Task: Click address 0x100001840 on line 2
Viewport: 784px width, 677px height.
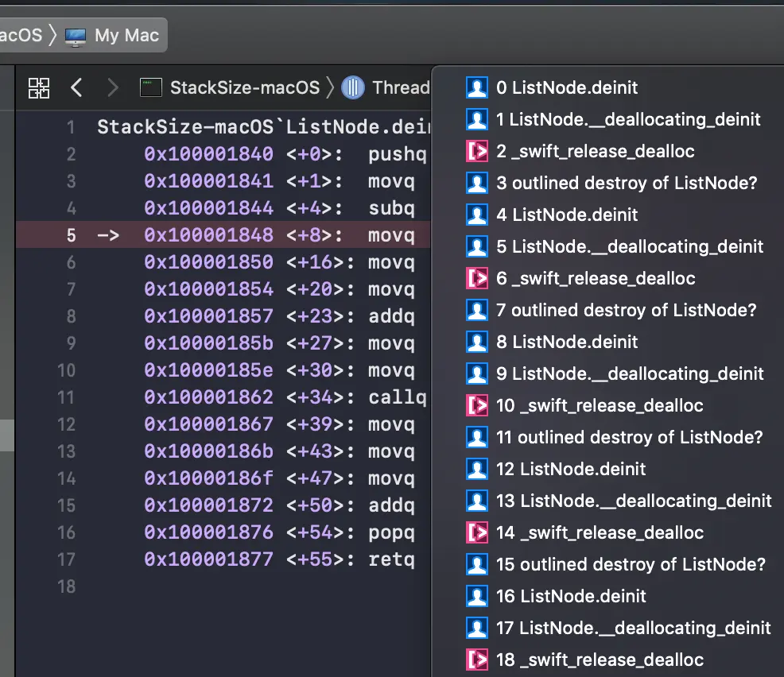Action: (209, 154)
